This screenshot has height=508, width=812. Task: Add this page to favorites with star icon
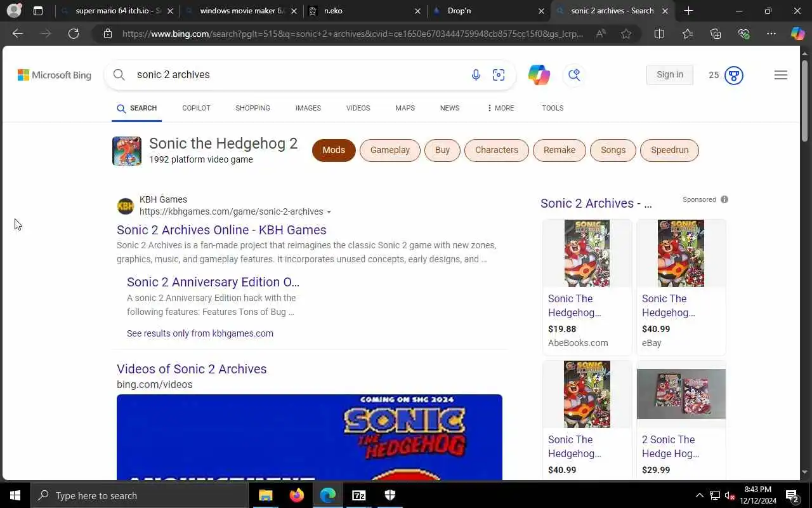[x=626, y=34]
